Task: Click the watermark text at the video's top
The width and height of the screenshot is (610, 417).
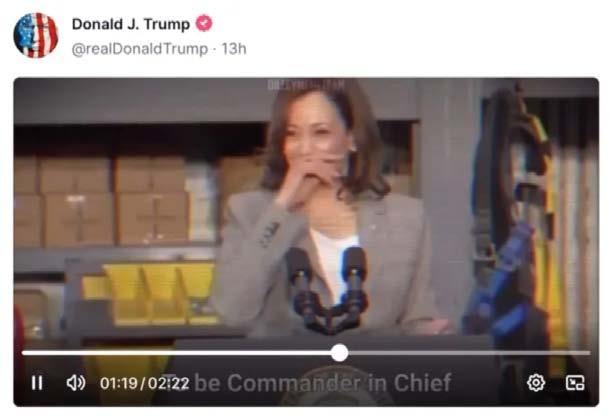Action: [306, 84]
